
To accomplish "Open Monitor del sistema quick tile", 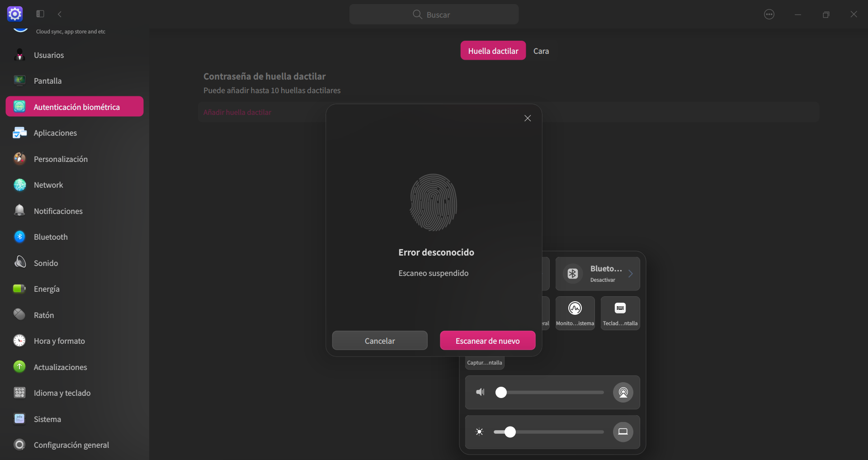I will (575, 313).
